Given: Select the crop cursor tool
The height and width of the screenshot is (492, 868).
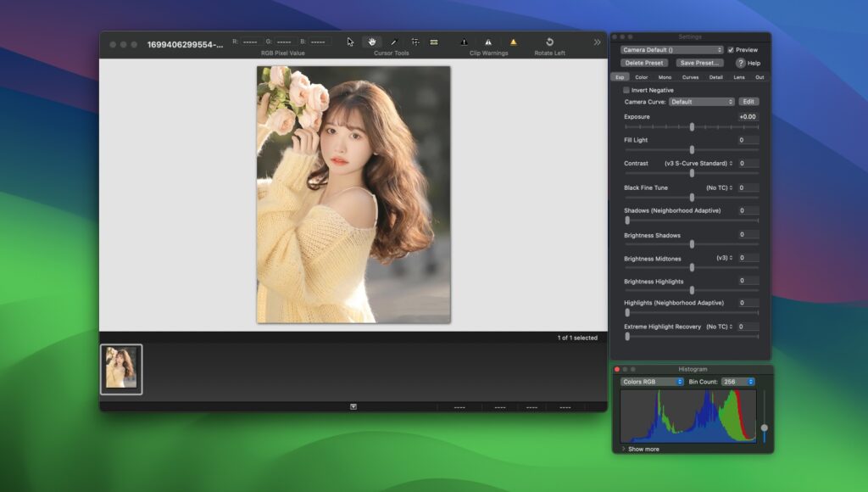Looking at the screenshot, I should click(x=415, y=41).
